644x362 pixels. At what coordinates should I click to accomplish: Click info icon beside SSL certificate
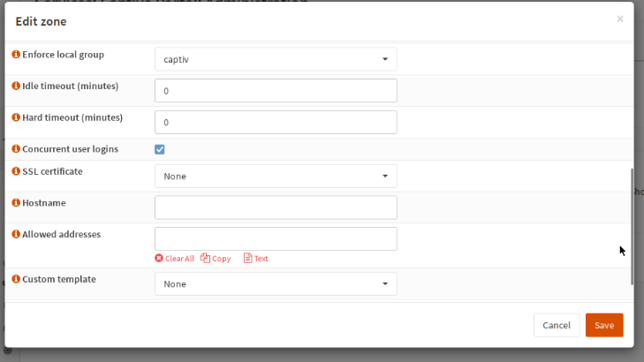pyautogui.click(x=16, y=171)
